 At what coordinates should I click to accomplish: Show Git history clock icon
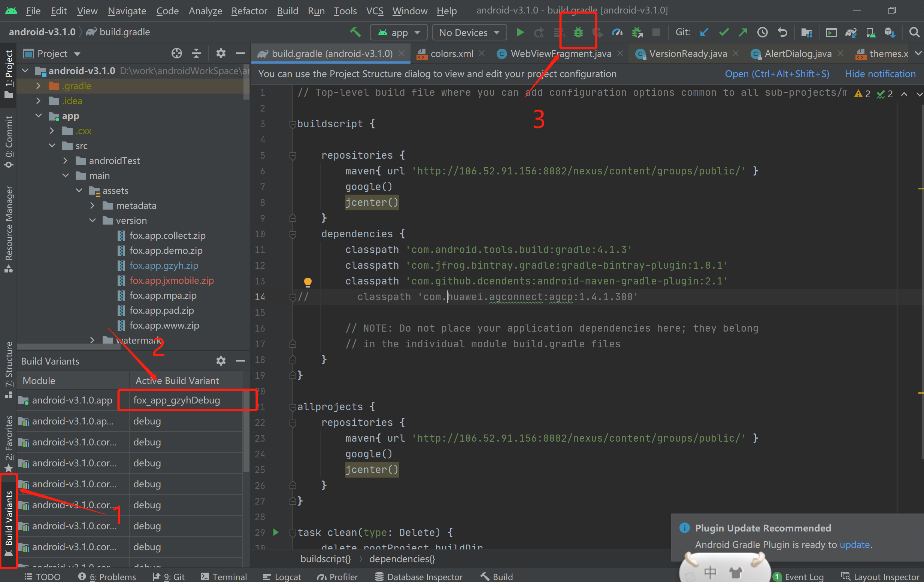tap(763, 33)
